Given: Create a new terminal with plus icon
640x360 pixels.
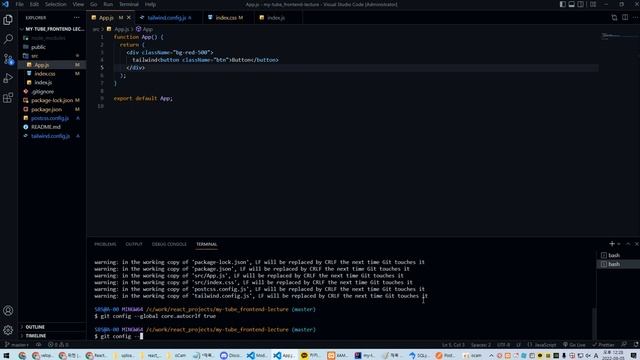Looking at the screenshot, I should point(611,244).
